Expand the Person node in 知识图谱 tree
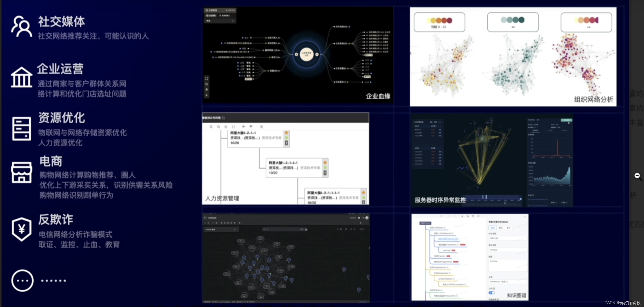644x307 pixels. point(445,228)
